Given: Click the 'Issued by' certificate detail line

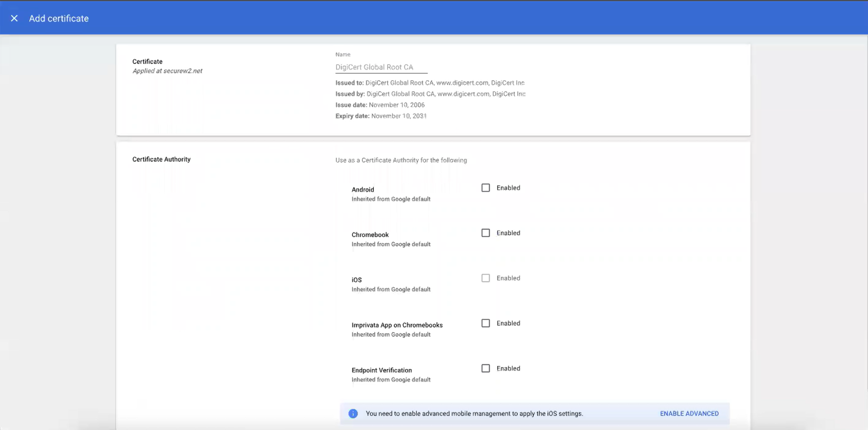Looking at the screenshot, I should point(430,94).
